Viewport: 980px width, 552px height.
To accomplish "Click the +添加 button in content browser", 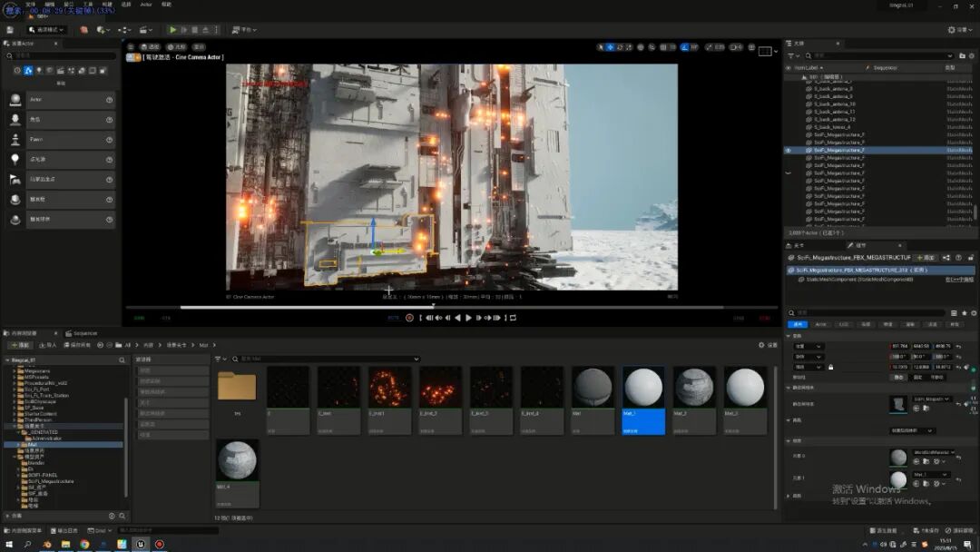I will (x=20, y=345).
